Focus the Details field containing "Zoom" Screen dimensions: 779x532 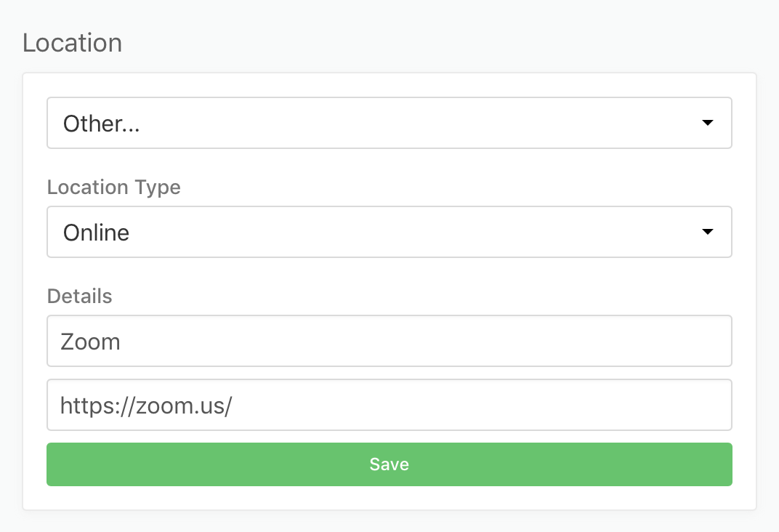389,341
